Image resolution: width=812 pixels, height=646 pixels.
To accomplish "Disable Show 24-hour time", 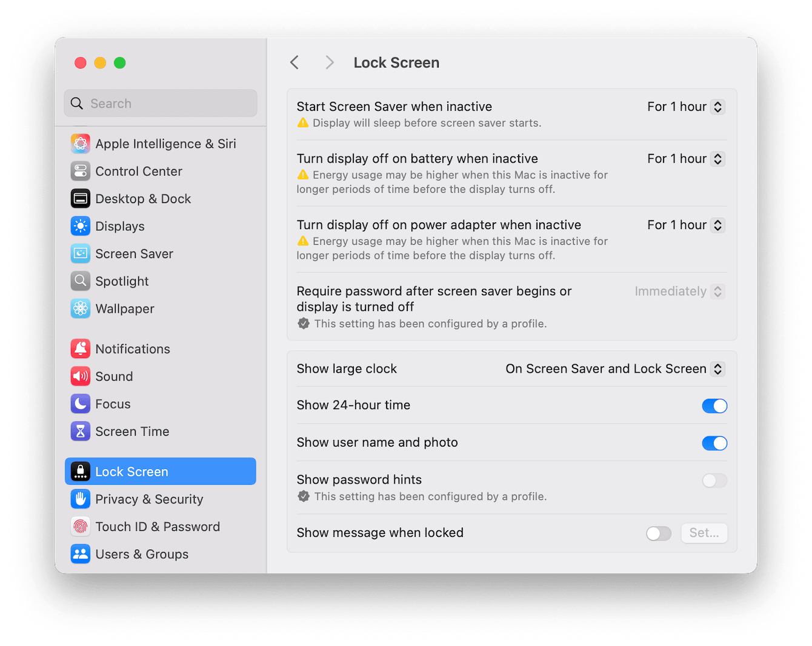I will click(x=714, y=405).
